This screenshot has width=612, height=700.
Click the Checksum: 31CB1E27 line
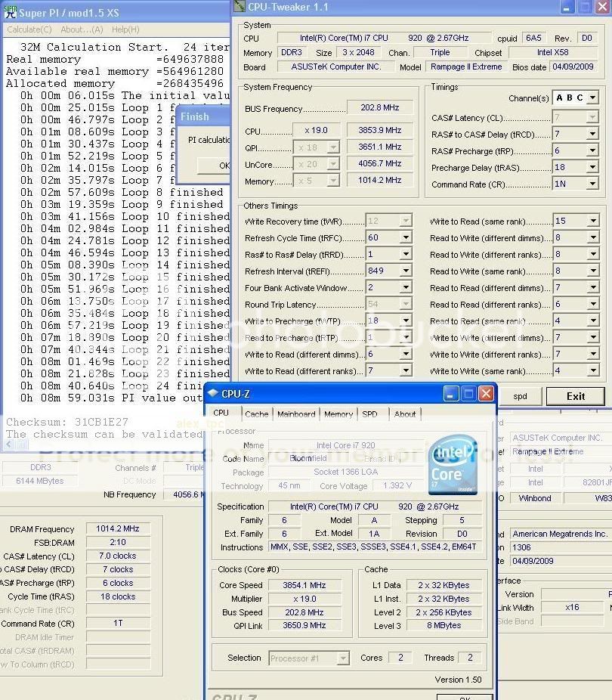coord(67,421)
